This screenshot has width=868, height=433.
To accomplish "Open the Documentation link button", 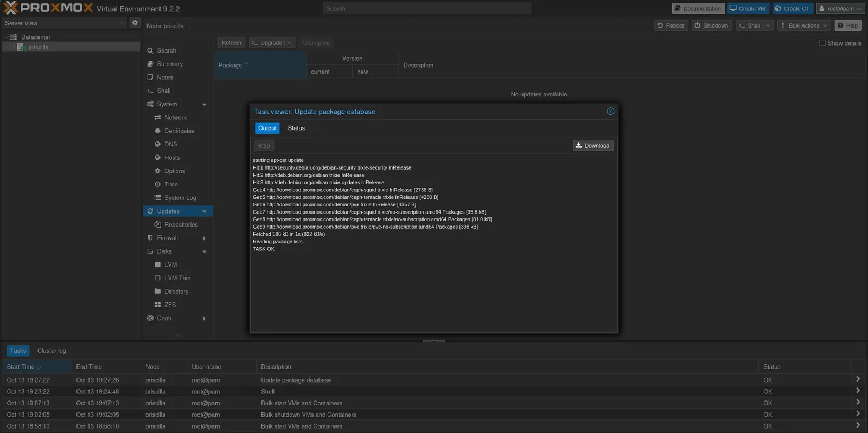I will (698, 9).
